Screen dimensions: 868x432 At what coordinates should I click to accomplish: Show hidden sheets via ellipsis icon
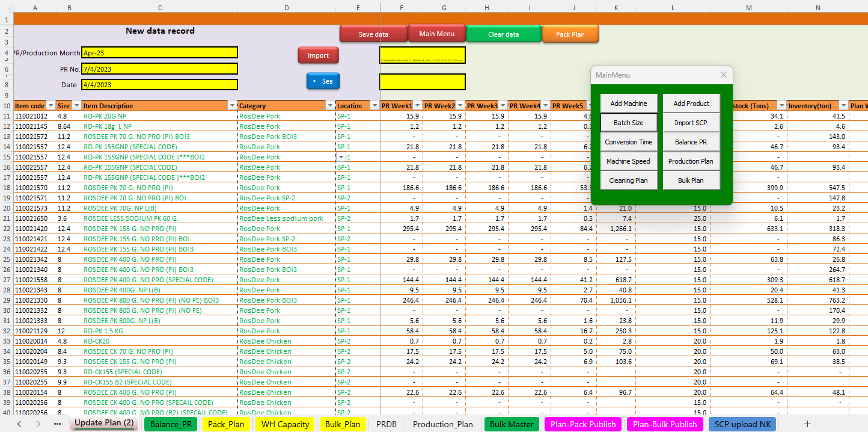(x=57, y=424)
